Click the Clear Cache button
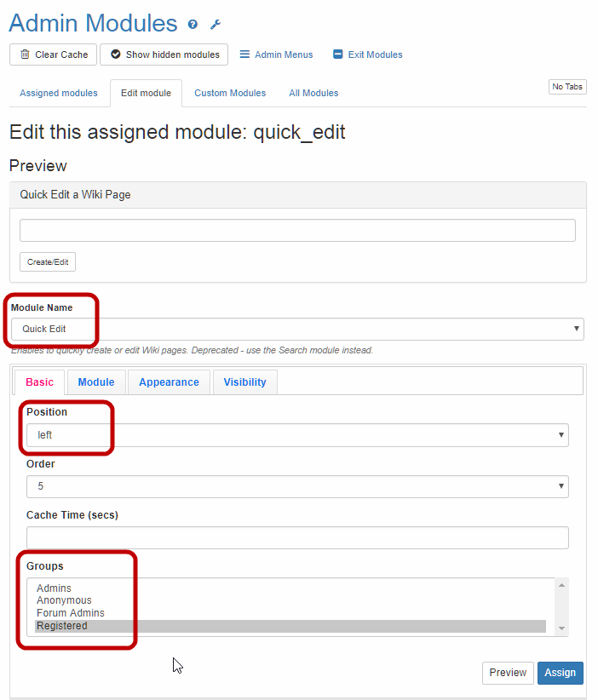This screenshot has width=598, height=700. (x=54, y=55)
